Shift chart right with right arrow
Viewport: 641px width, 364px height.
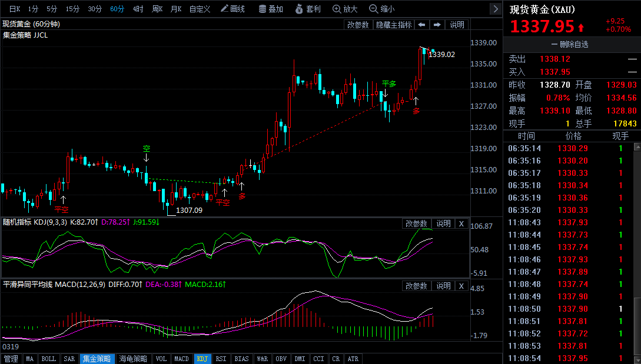pyautogui.click(x=437, y=25)
